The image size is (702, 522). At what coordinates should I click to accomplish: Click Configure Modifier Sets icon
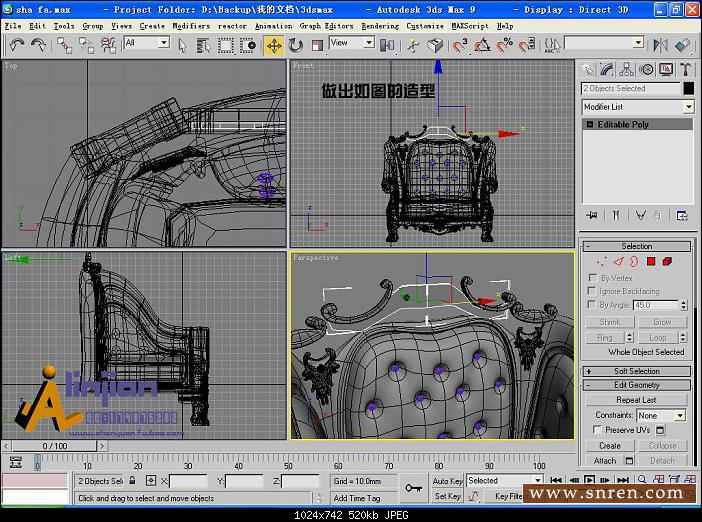681,216
